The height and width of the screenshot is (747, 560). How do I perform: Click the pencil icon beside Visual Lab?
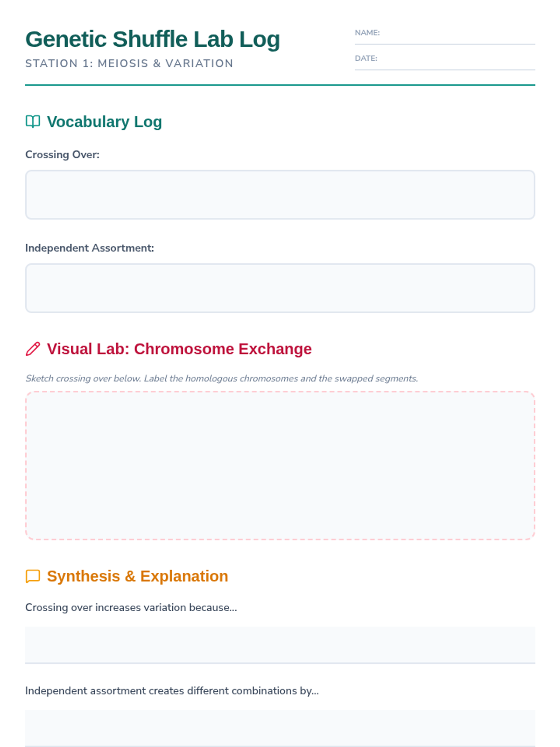[x=33, y=349]
